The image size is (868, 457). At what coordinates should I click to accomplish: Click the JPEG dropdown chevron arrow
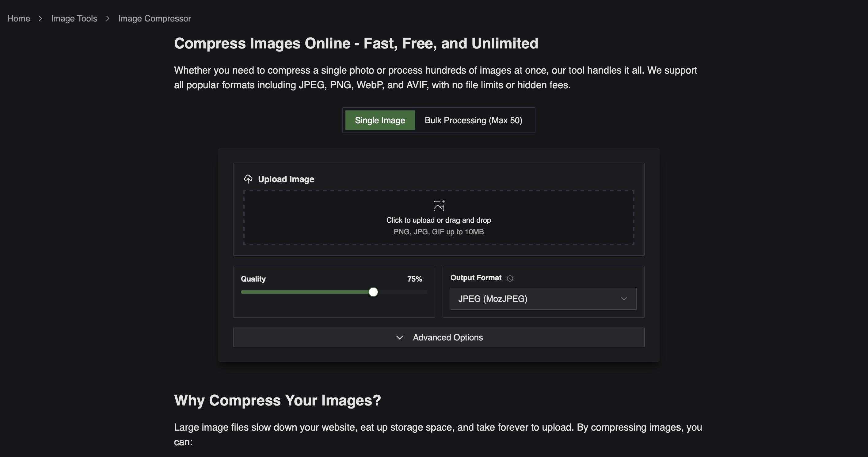pos(624,299)
